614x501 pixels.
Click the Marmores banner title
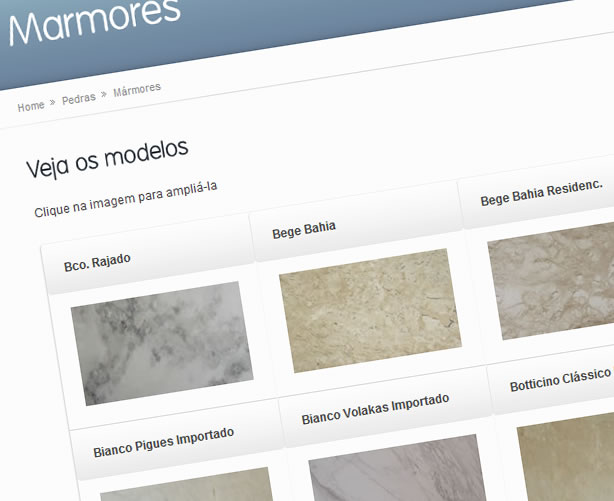pyautogui.click(x=95, y=23)
